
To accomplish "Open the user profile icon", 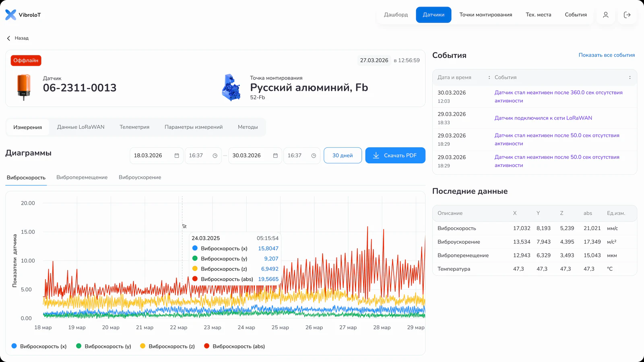I will click(605, 15).
